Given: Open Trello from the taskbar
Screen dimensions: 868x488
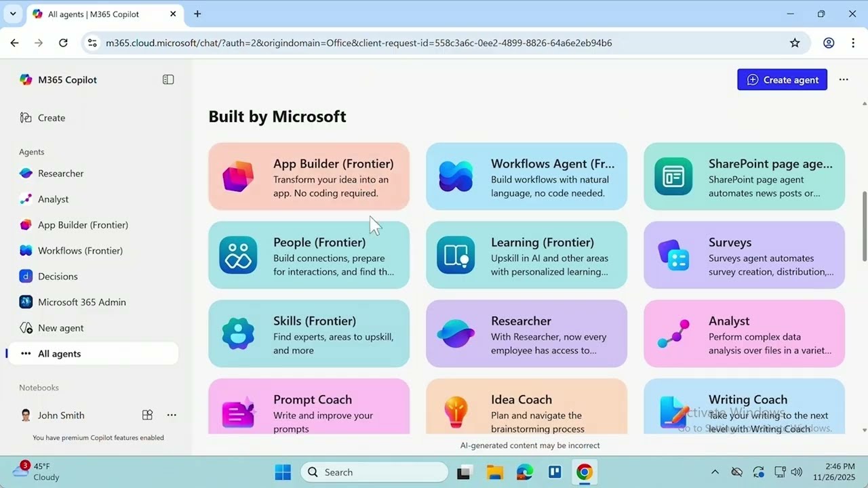Looking at the screenshot, I should coord(555,472).
